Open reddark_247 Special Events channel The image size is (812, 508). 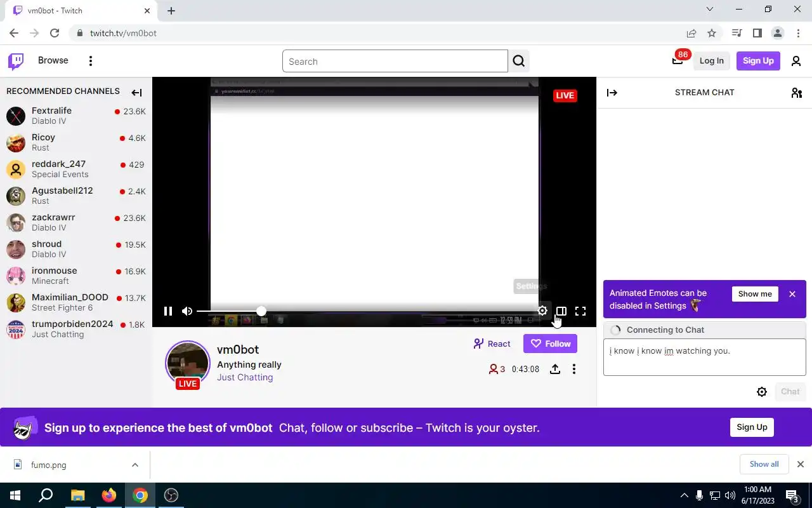76,169
